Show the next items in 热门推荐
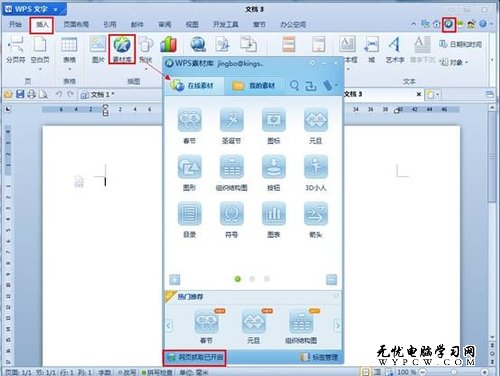Viewport: 500px width, 376px height. (x=337, y=325)
